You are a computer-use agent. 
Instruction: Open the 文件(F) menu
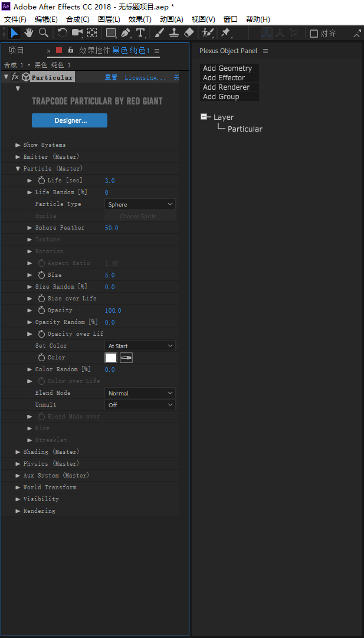coord(15,19)
